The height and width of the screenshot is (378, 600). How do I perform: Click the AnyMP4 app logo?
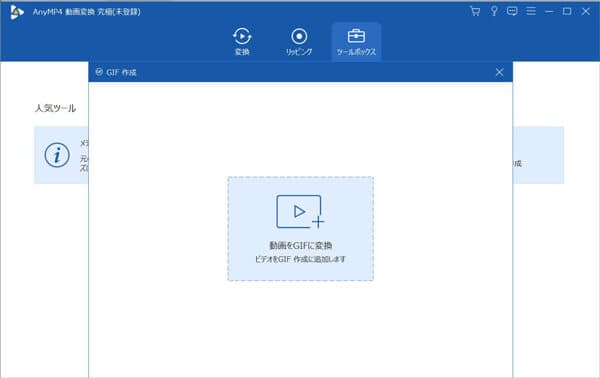(x=16, y=12)
